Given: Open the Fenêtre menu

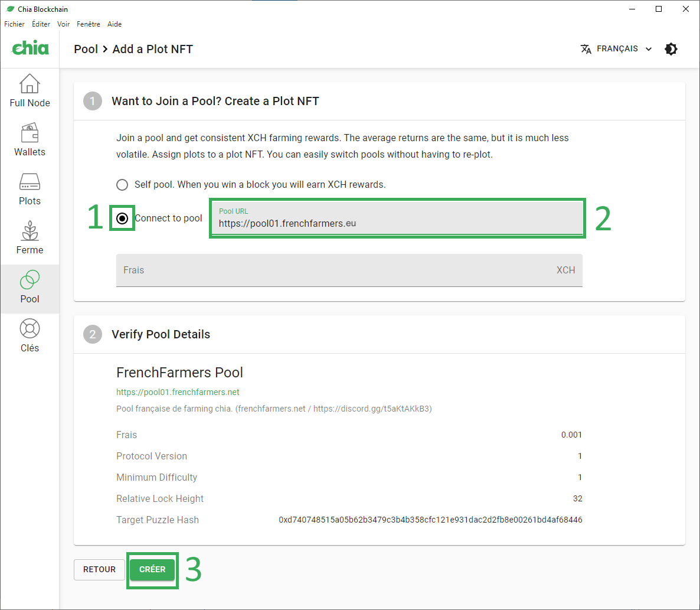Looking at the screenshot, I should pos(89,24).
